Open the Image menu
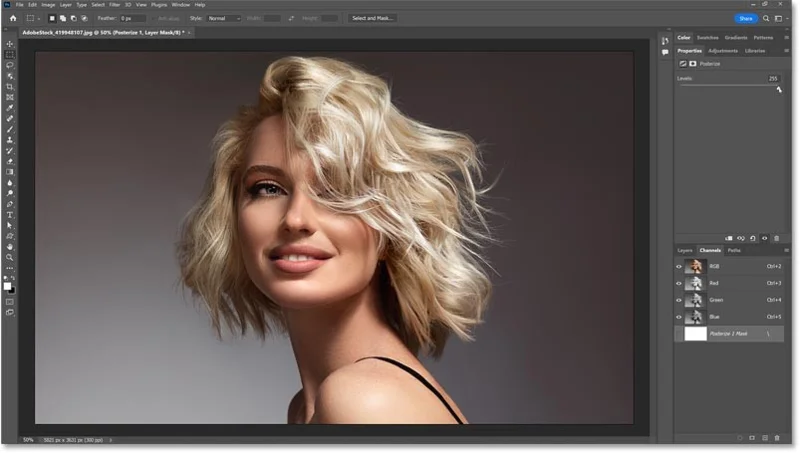This screenshot has width=800, height=453. [x=48, y=5]
